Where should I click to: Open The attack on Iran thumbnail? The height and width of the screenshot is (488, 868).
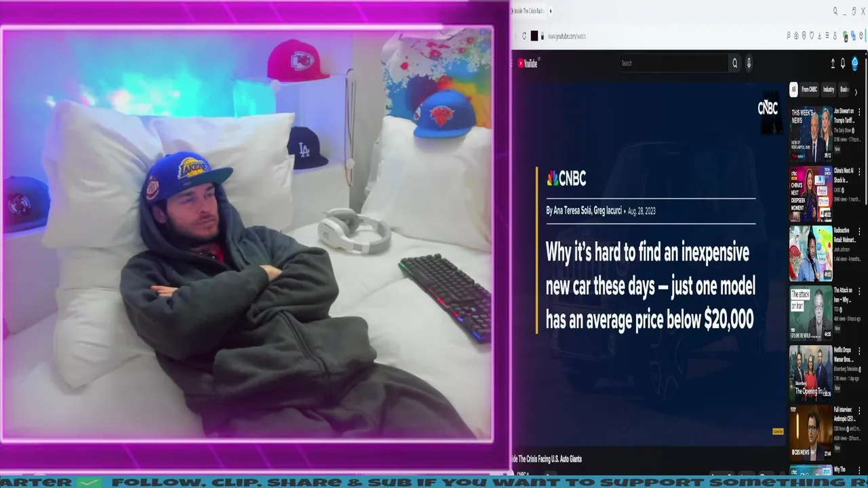tap(811, 314)
